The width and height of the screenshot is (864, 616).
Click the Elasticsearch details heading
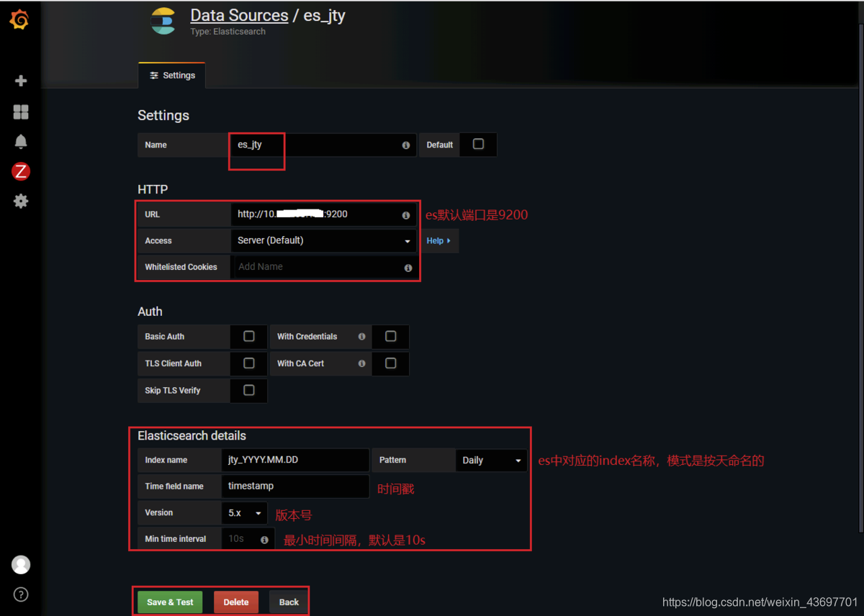click(x=192, y=436)
